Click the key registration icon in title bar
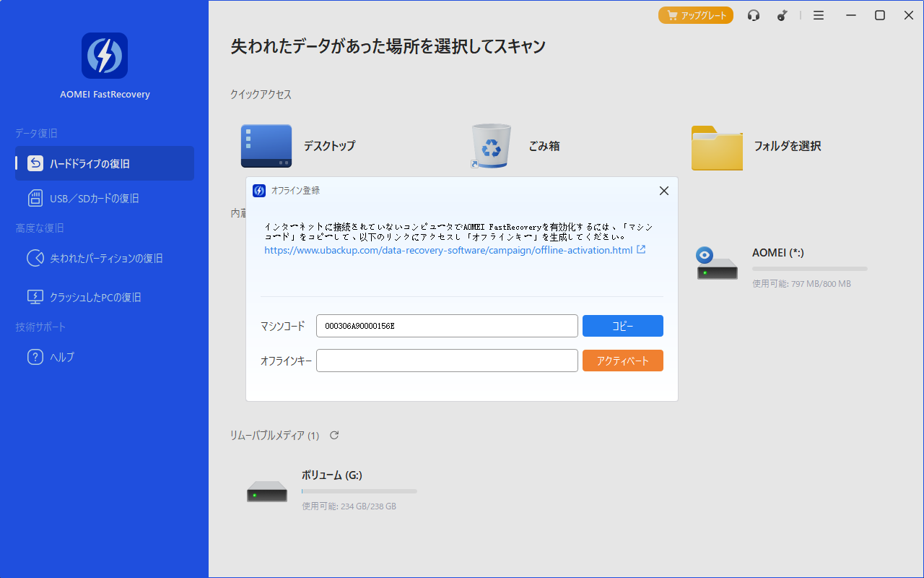The image size is (924, 578). pyautogui.click(x=783, y=15)
